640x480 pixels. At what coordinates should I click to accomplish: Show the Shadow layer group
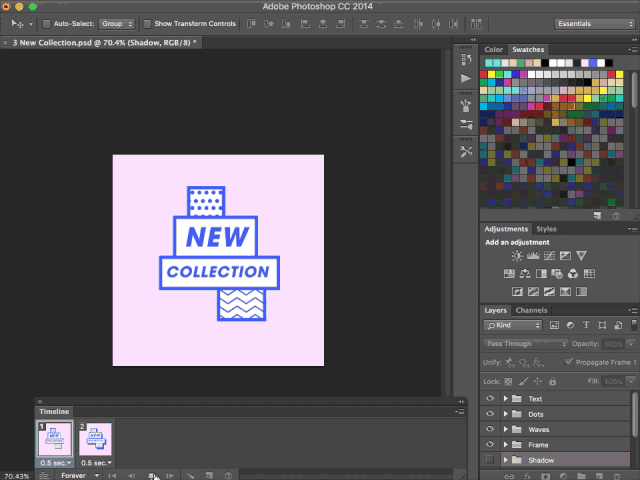click(x=490, y=460)
